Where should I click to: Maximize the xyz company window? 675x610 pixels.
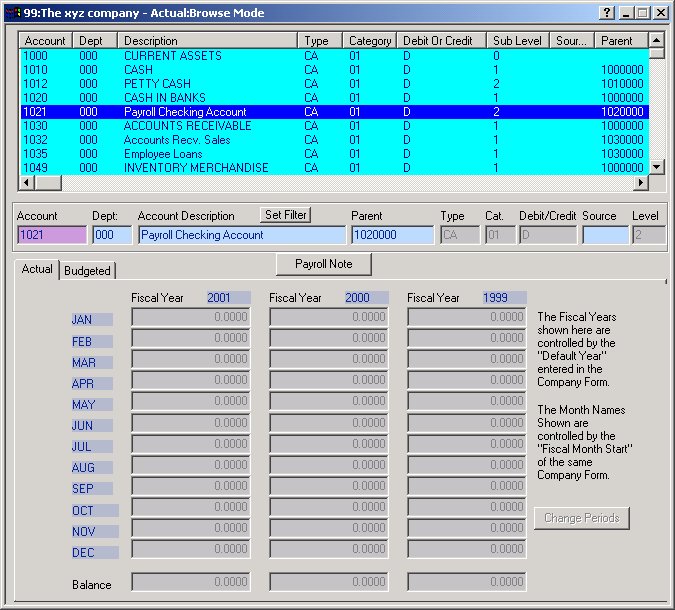point(643,12)
